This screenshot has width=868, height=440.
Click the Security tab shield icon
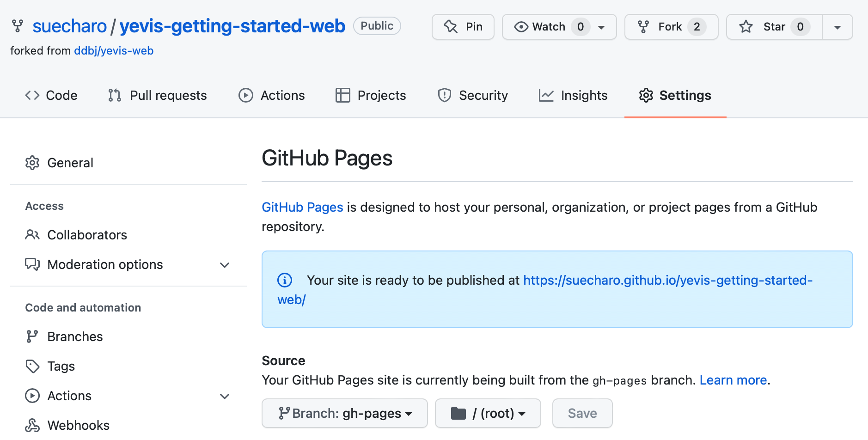[x=445, y=95]
